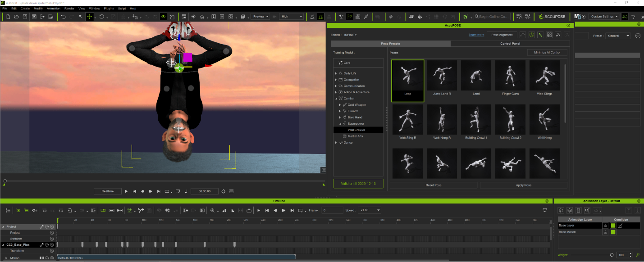Open viewport time settings gear icon

[223, 191]
